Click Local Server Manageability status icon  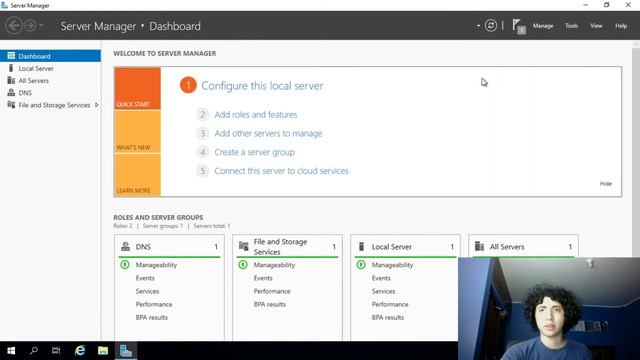click(361, 265)
